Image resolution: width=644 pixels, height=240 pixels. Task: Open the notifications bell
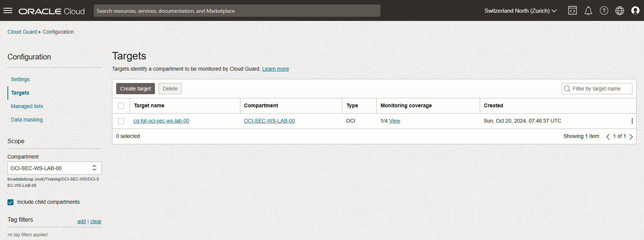pos(588,10)
